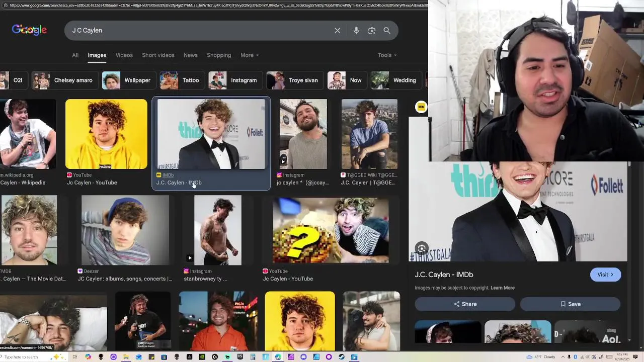Launch Microsoft Edge from the taskbar
Image resolution: width=644 pixels, height=362 pixels.
278,357
